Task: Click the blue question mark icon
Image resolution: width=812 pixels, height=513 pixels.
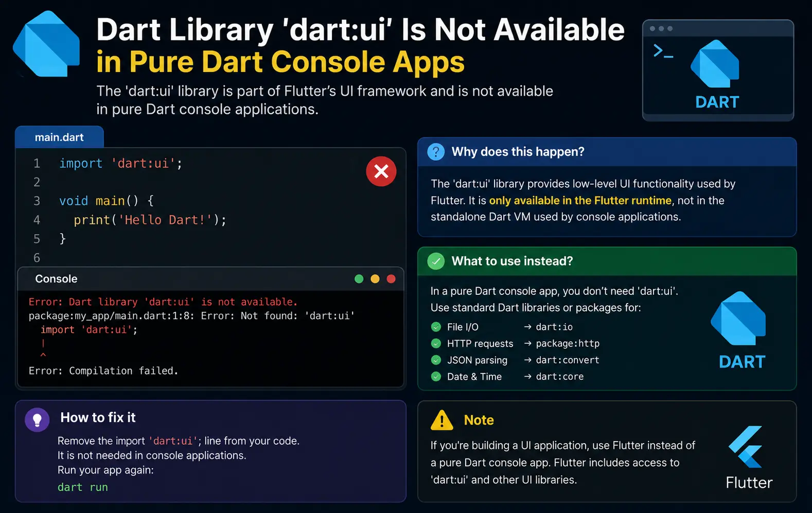Action: point(436,152)
